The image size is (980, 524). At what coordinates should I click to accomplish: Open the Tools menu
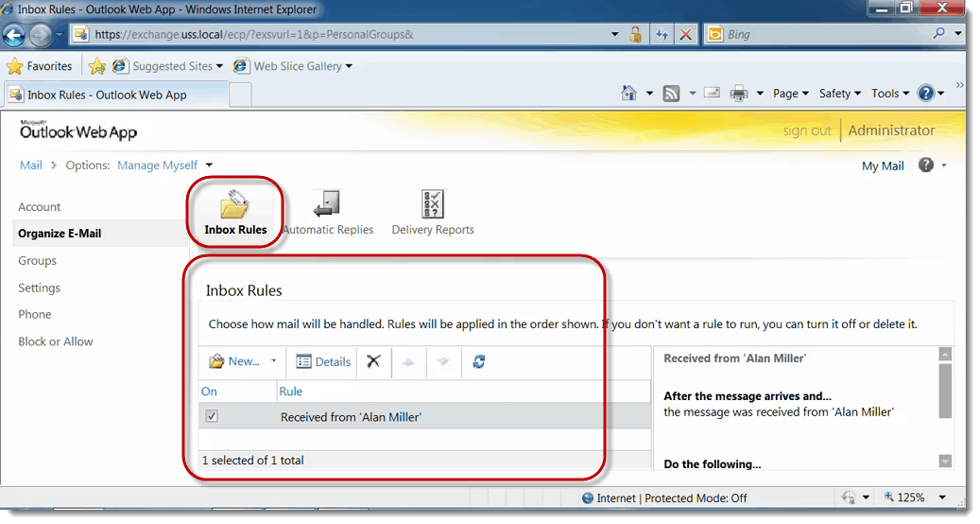pos(891,94)
